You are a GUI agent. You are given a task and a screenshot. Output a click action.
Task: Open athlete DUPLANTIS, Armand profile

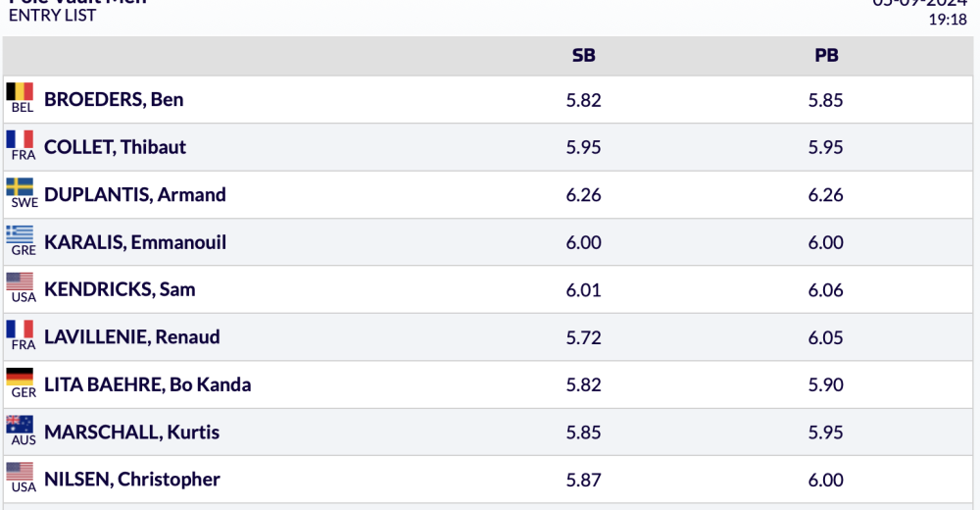pos(135,194)
